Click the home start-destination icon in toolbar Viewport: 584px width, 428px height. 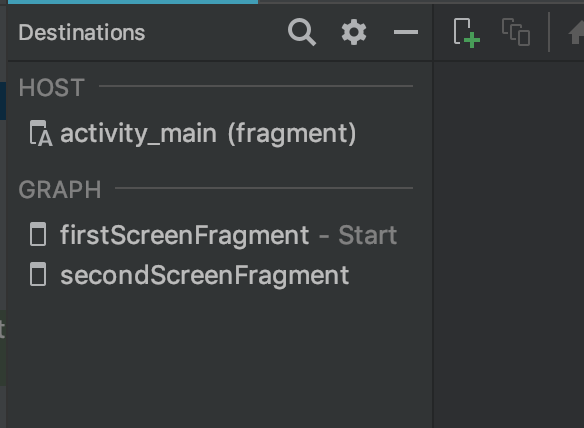[x=576, y=32]
